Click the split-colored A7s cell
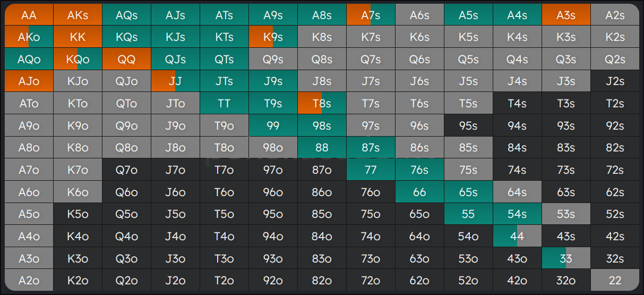The width and height of the screenshot is (644, 295). point(371,15)
